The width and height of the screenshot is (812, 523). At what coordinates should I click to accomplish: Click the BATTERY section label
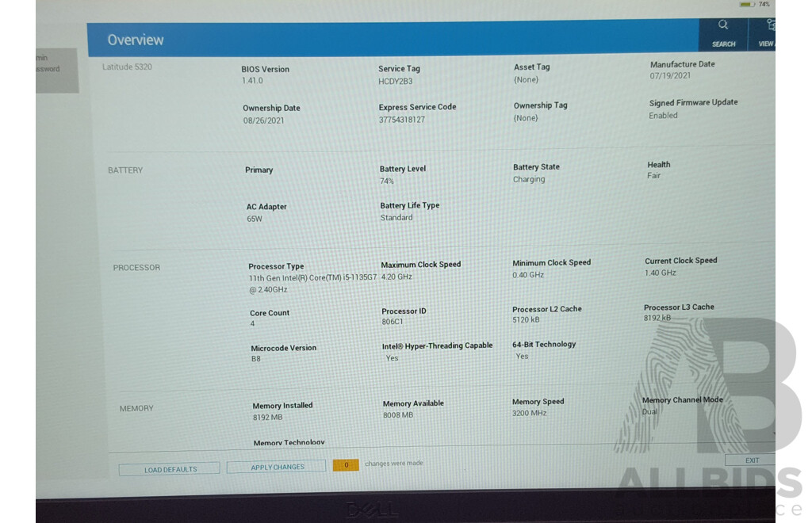[125, 170]
